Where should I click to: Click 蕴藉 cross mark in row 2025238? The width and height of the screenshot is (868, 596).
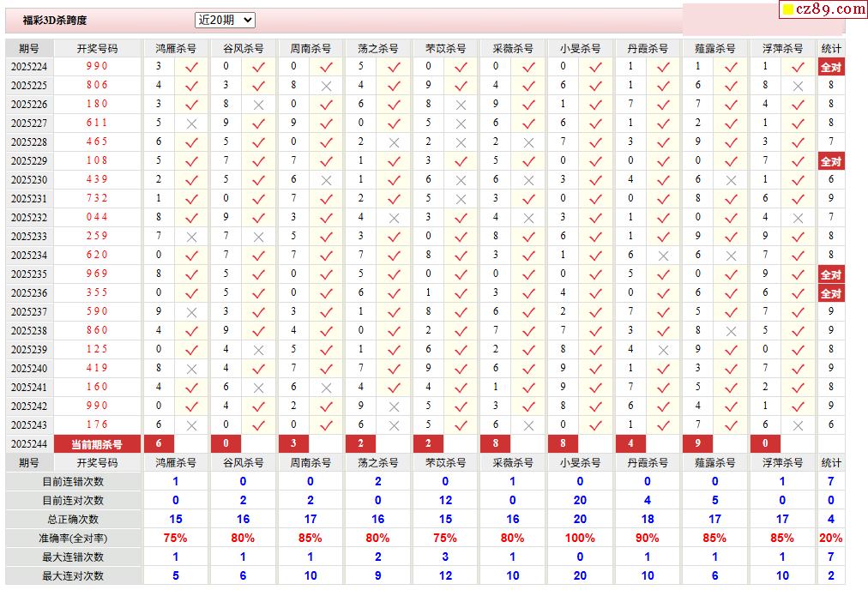[x=731, y=331]
